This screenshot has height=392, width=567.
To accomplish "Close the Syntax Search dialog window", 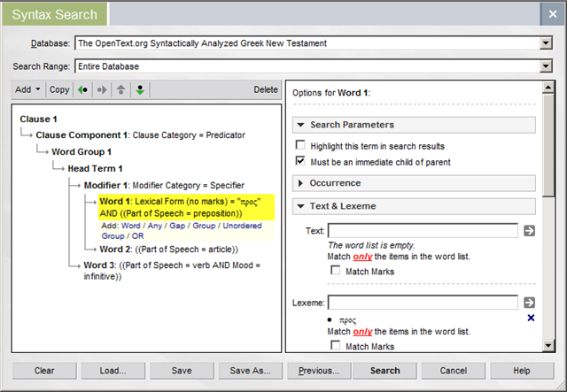I will 548,12.
